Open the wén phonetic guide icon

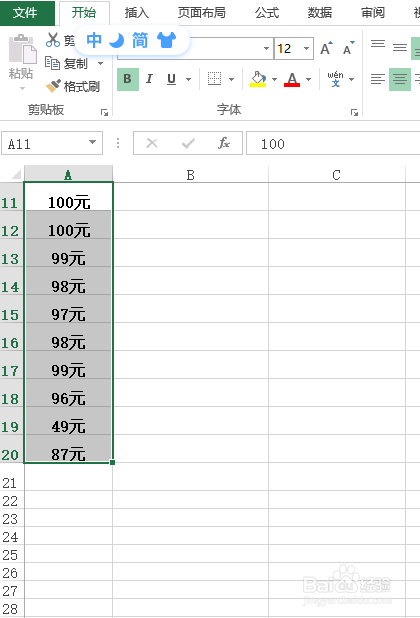(x=335, y=79)
